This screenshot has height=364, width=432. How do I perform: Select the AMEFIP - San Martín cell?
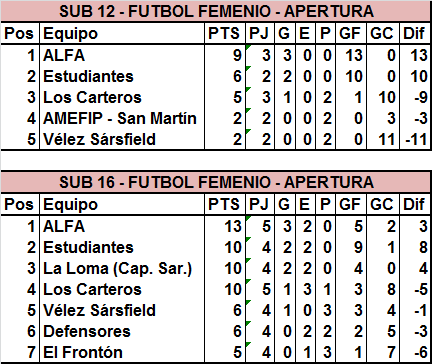(122, 118)
